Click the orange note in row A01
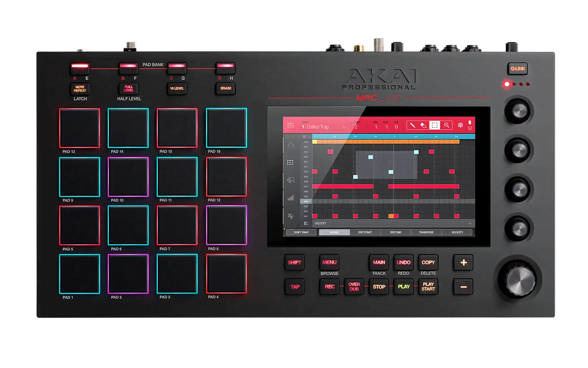 point(391,216)
